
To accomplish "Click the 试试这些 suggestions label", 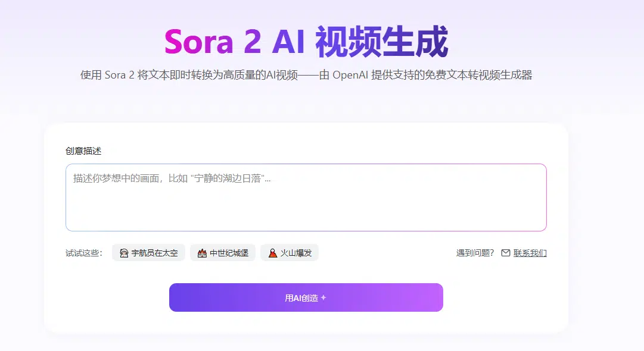I will click(84, 253).
